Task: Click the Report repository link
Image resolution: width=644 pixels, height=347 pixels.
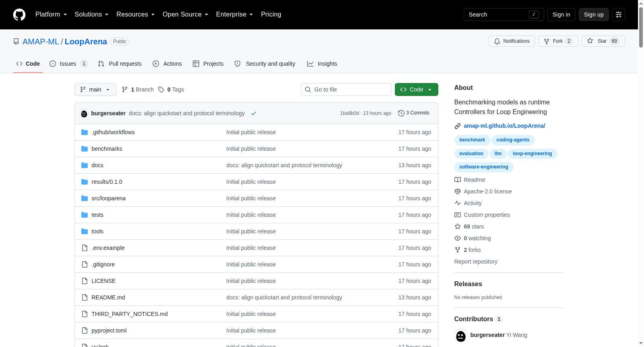Action: coord(476,262)
